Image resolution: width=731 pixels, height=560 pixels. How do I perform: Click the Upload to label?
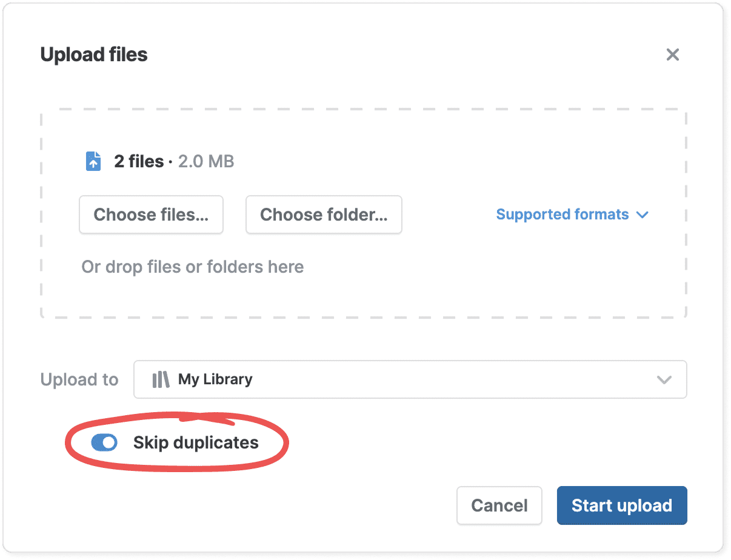(x=79, y=380)
